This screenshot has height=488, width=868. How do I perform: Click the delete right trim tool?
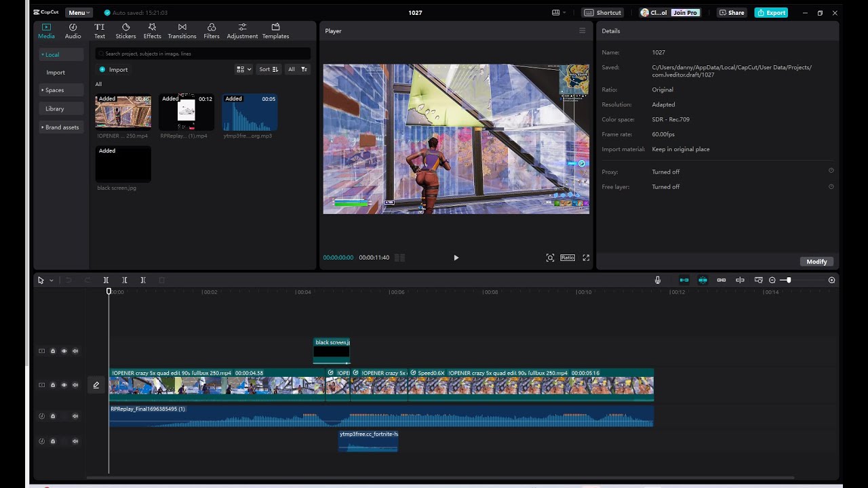point(142,280)
